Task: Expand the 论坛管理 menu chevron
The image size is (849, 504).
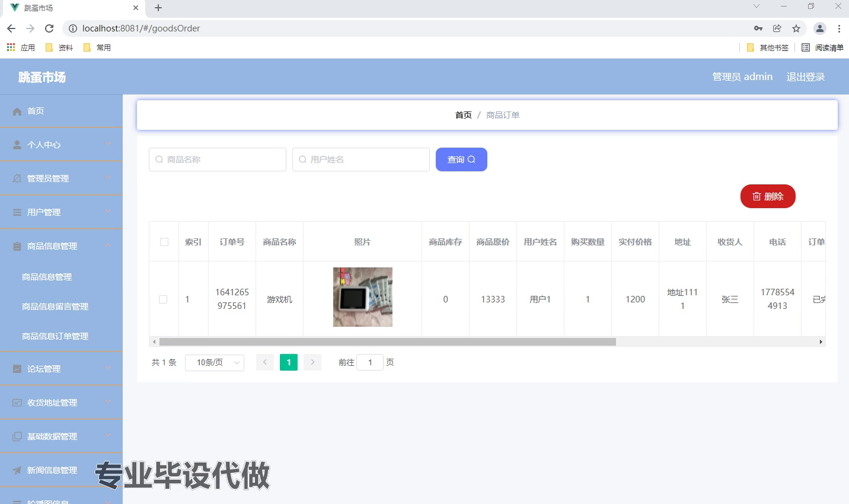Action: tap(108, 368)
